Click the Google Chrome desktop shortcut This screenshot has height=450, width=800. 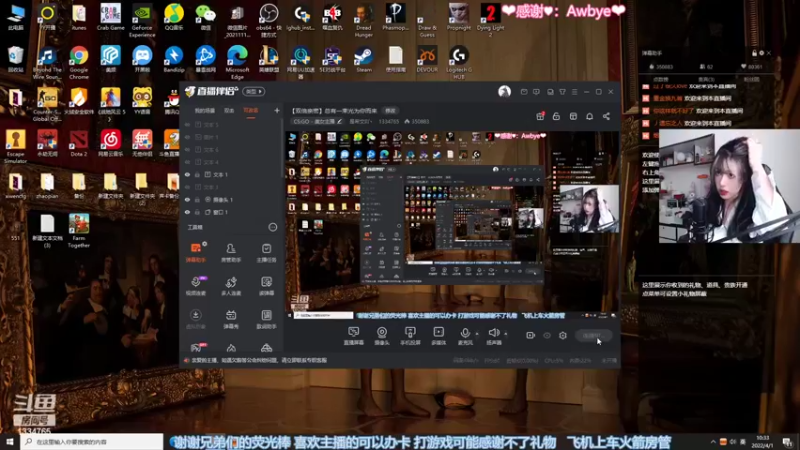tap(79, 62)
